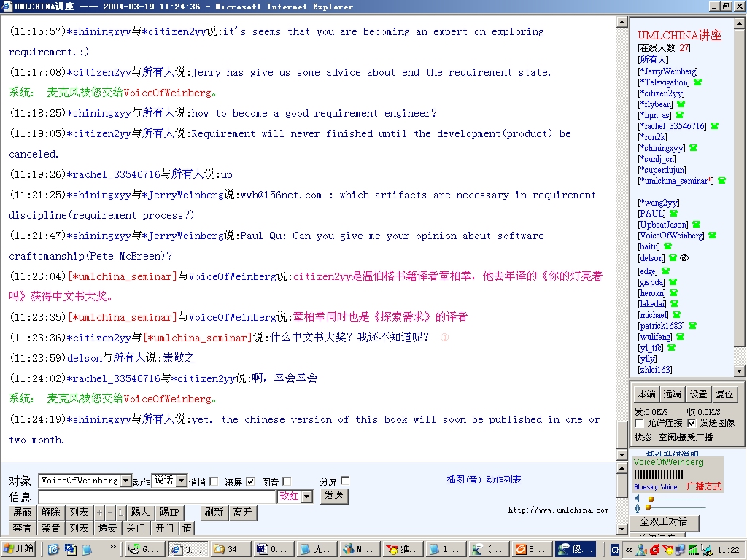Expand hidden quick launch icons chevron

pos(113,547)
